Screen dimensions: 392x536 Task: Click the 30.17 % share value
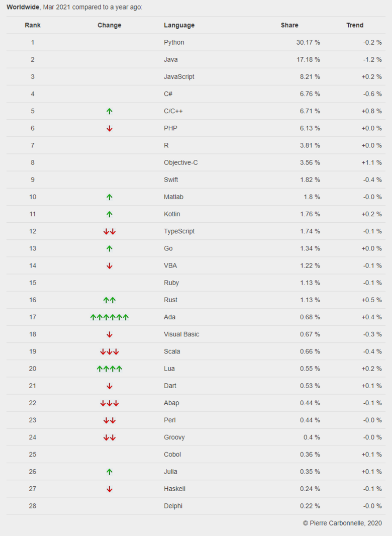pyautogui.click(x=308, y=42)
